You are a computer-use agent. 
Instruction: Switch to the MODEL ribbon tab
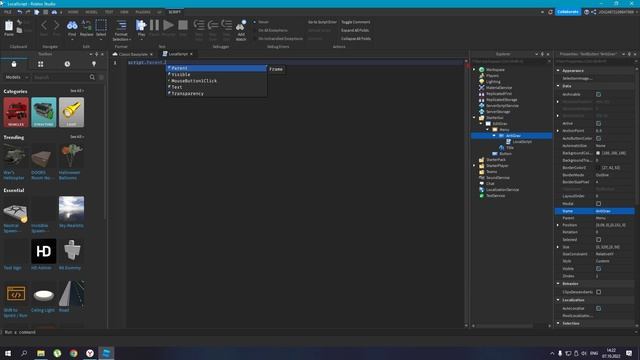[91, 12]
